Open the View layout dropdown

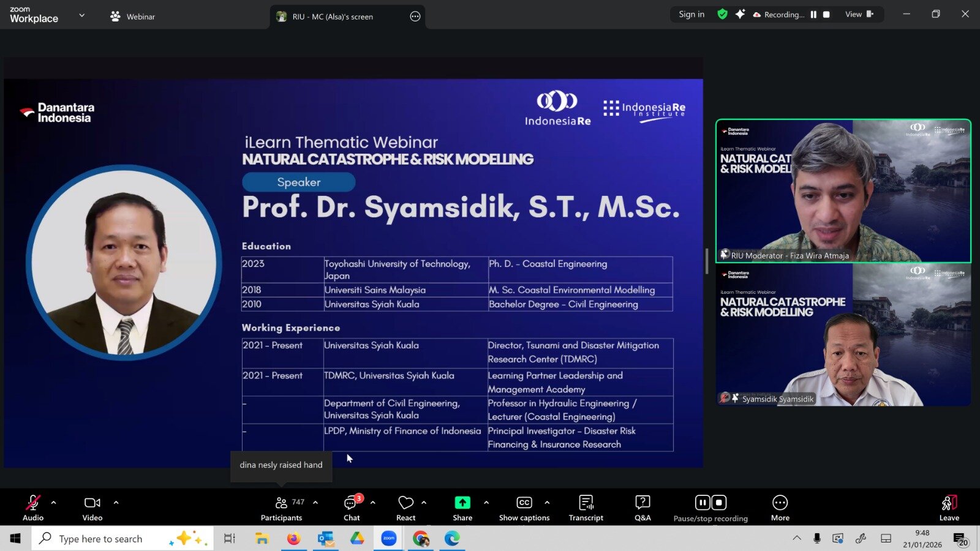tap(859, 14)
